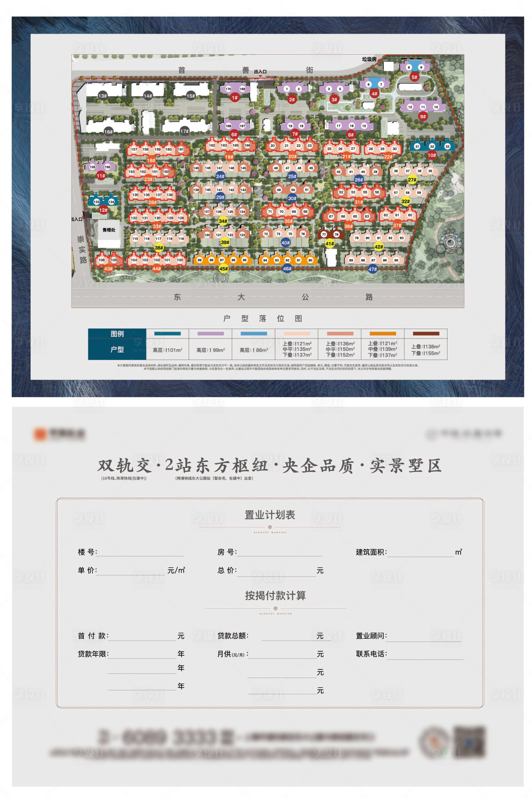Viewport: 532px width, 798px height.
Task: Click the 按揭付款计算 heading
Action: pos(275,595)
